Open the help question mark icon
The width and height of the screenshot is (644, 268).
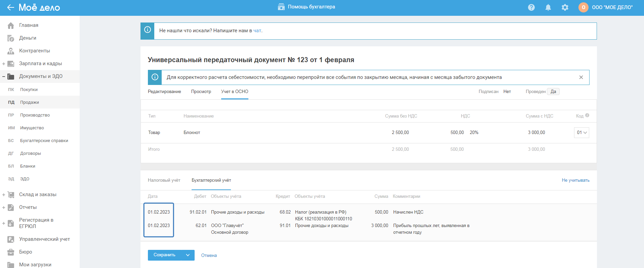531,7
